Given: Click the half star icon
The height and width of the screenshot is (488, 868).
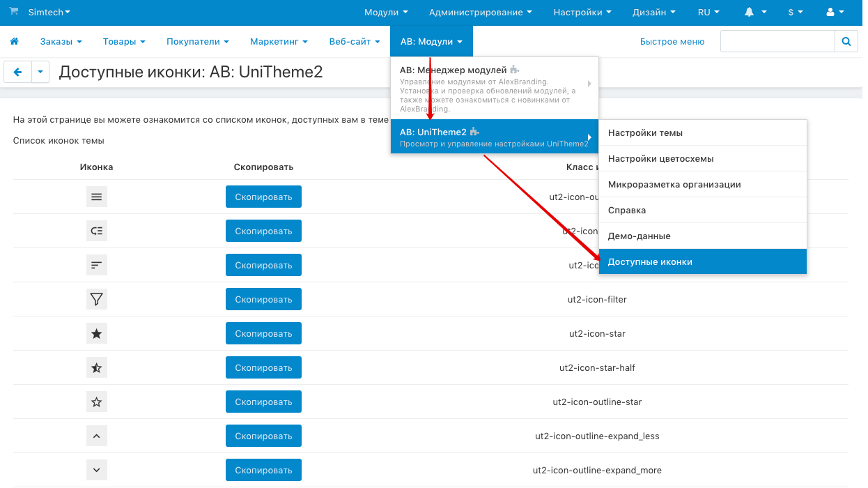Looking at the screenshot, I should click(x=97, y=368).
